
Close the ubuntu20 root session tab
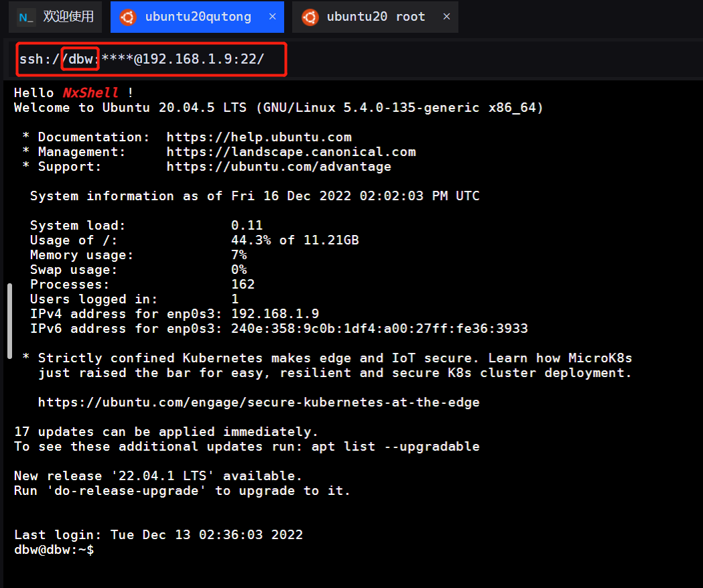click(x=446, y=16)
